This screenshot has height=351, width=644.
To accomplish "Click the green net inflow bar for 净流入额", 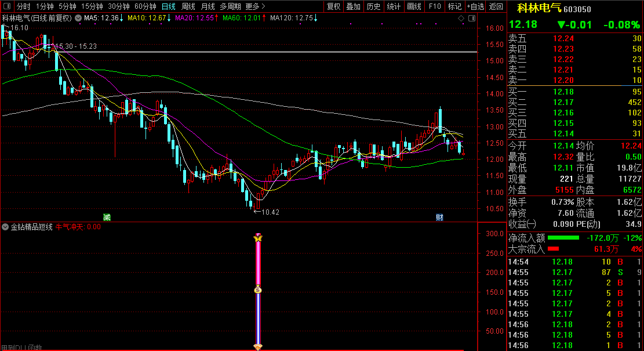I will [x=563, y=237].
